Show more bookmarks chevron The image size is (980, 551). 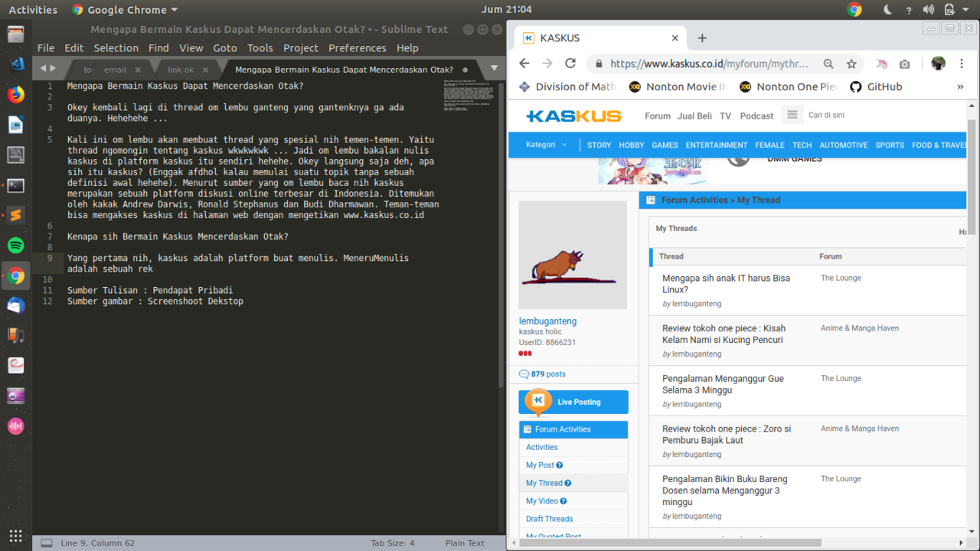pyautogui.click(x=960, y=86)
